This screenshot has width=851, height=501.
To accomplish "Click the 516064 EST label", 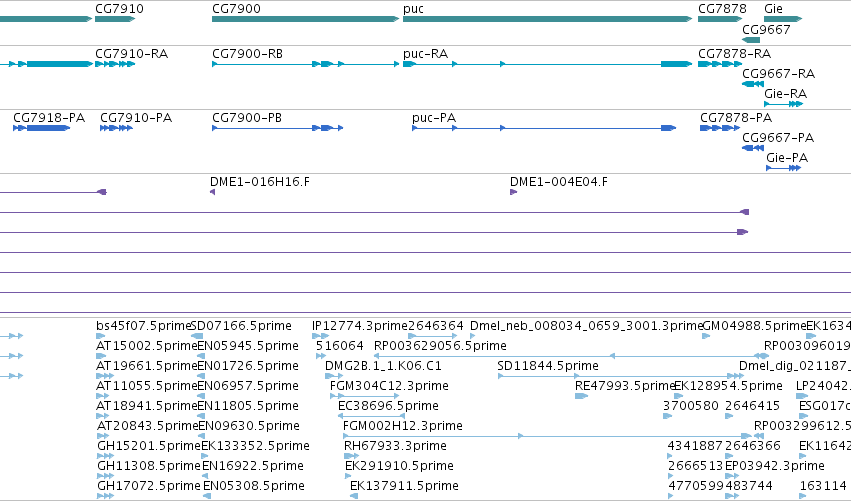I will [x=340, y=346].
